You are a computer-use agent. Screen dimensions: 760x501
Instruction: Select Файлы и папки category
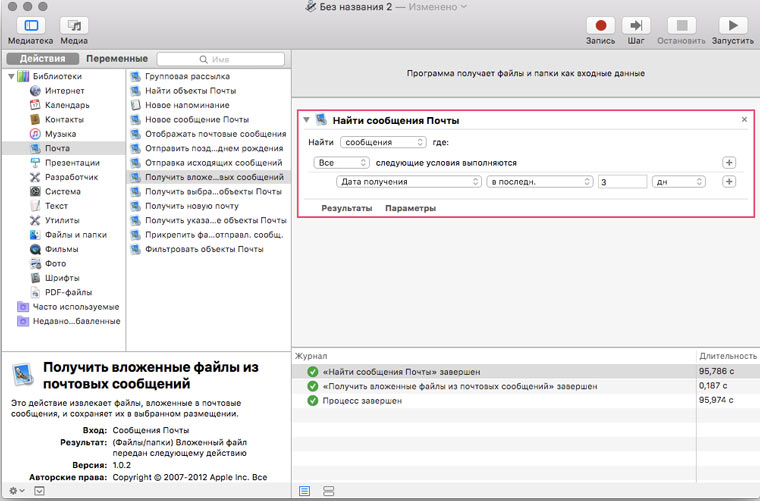76,235
